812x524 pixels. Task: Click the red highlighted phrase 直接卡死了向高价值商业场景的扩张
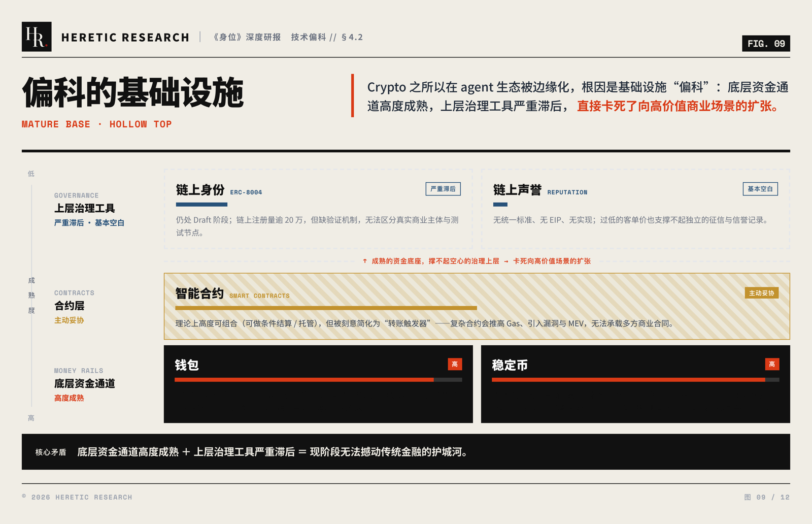pyautogui.click(x=678, y=106)
